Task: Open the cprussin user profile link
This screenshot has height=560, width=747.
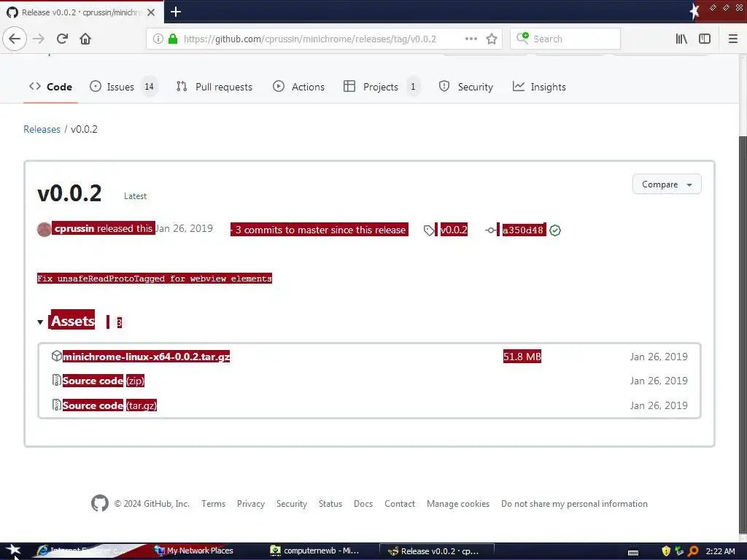Action: (74, 228)
